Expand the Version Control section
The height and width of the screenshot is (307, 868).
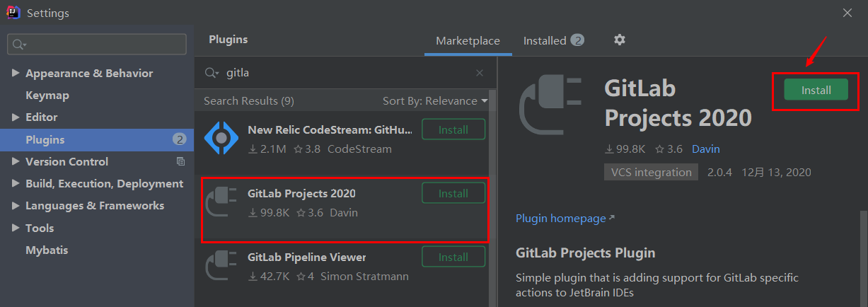pyautogui.click(x=16, y=161)
